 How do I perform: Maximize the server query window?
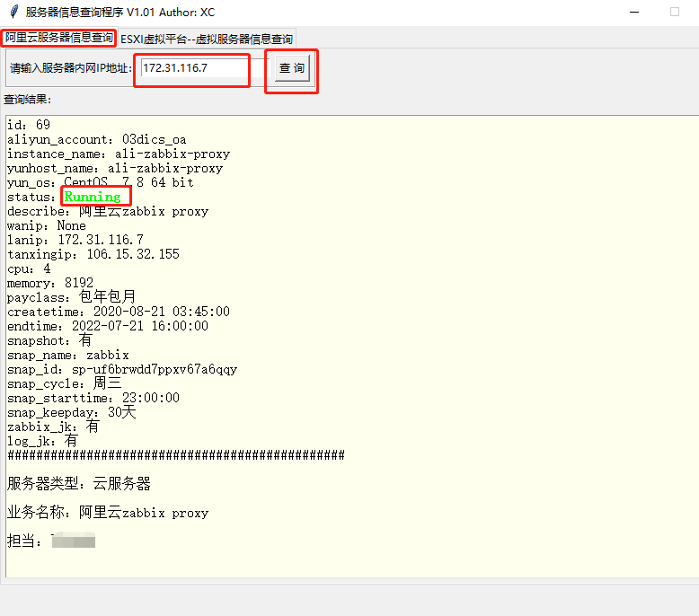[x=675, y=12]
